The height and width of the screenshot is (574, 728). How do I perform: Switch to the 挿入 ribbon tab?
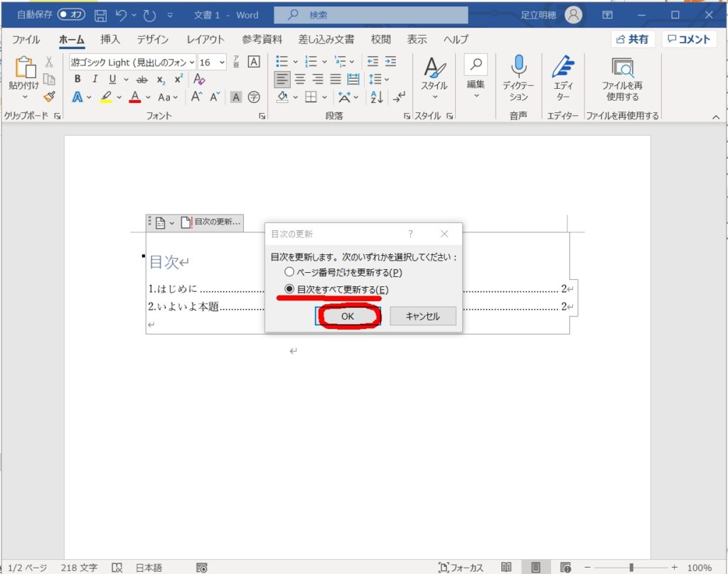point(110,40)
